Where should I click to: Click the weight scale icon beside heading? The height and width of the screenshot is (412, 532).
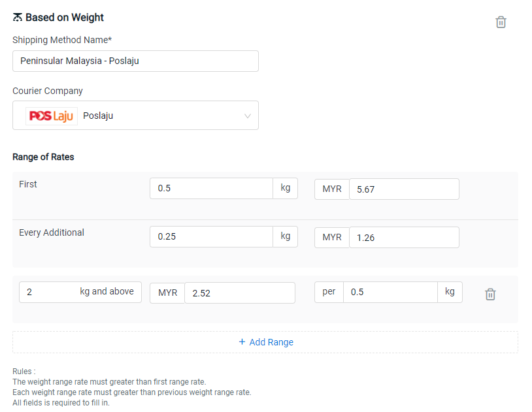tap(17, 17)
